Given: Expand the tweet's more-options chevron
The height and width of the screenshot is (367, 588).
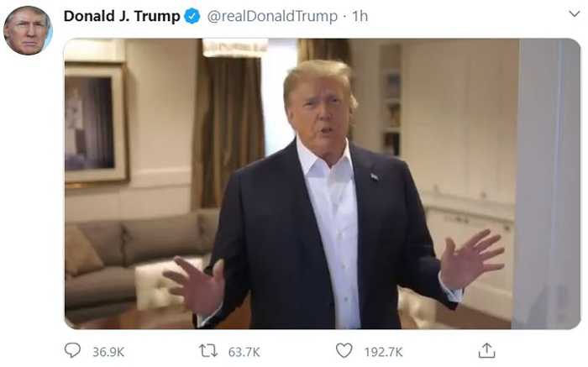Looking at the screenshot, I should coord(574,14).
